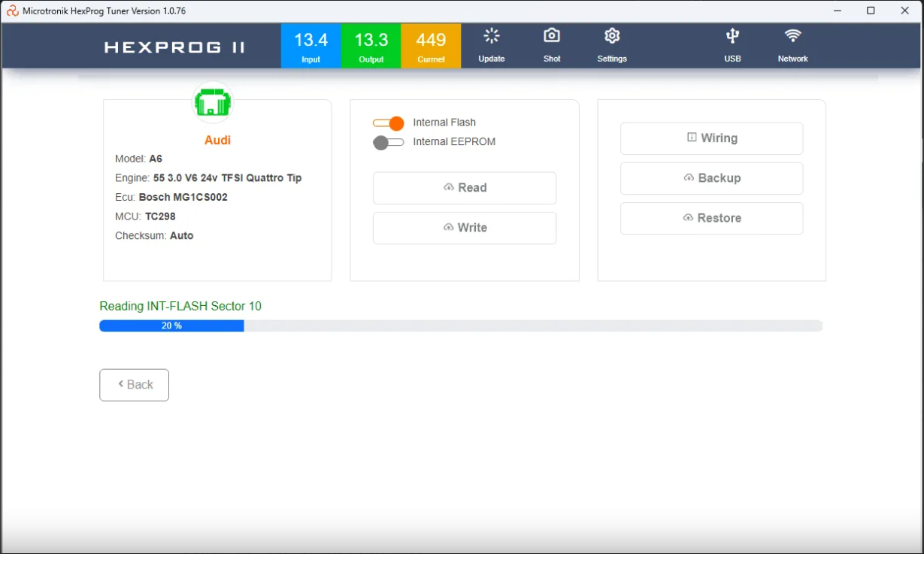
Task: Click the Restore button
Action: click(711, 218)
